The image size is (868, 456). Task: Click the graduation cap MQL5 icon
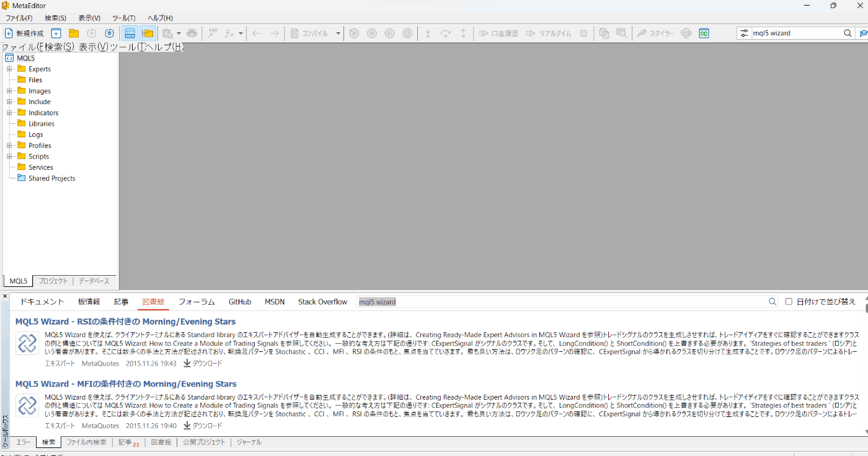[x=862, y=33]
